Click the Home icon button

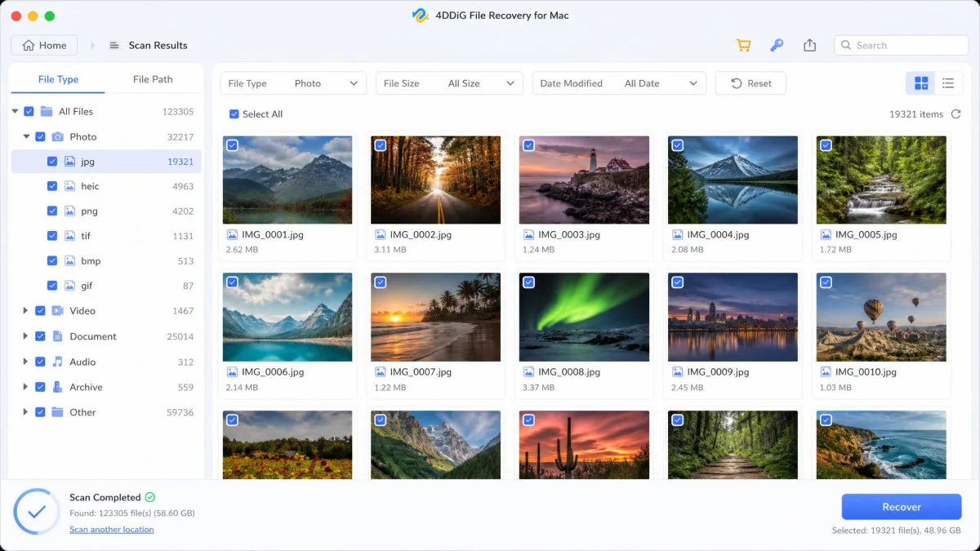[x=44, y=46]
